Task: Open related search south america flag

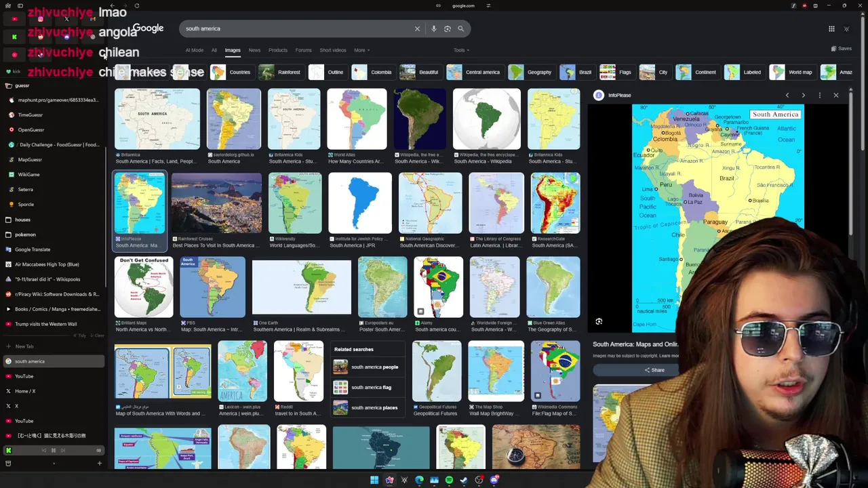Action: (x=366, y=388)
